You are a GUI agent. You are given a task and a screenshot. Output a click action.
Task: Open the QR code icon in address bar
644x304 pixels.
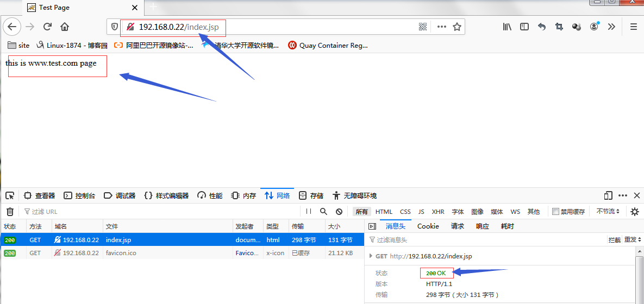click(x=423, y=27)
